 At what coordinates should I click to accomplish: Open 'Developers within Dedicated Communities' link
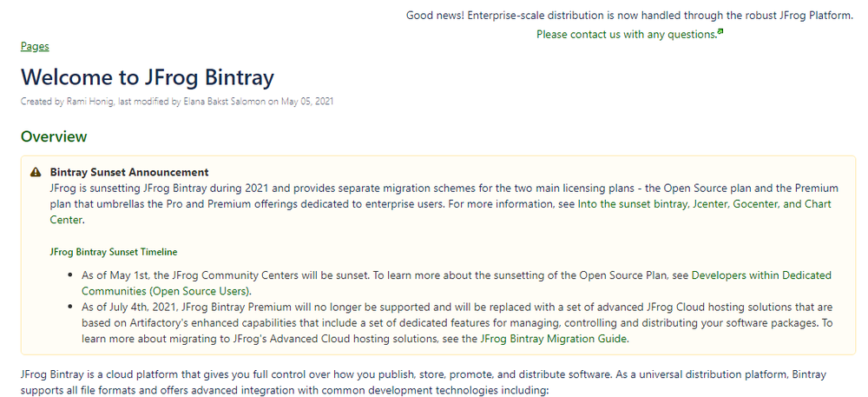[457, 282]
